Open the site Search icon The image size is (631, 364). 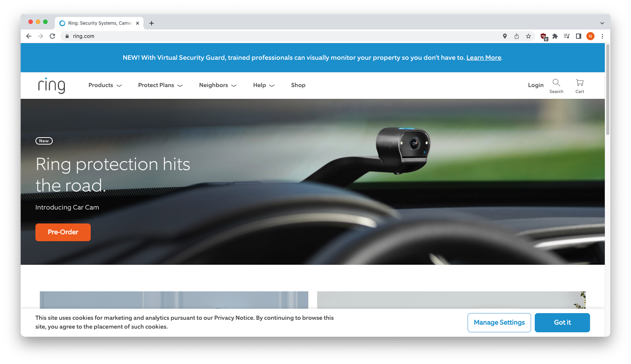(556, 86)
